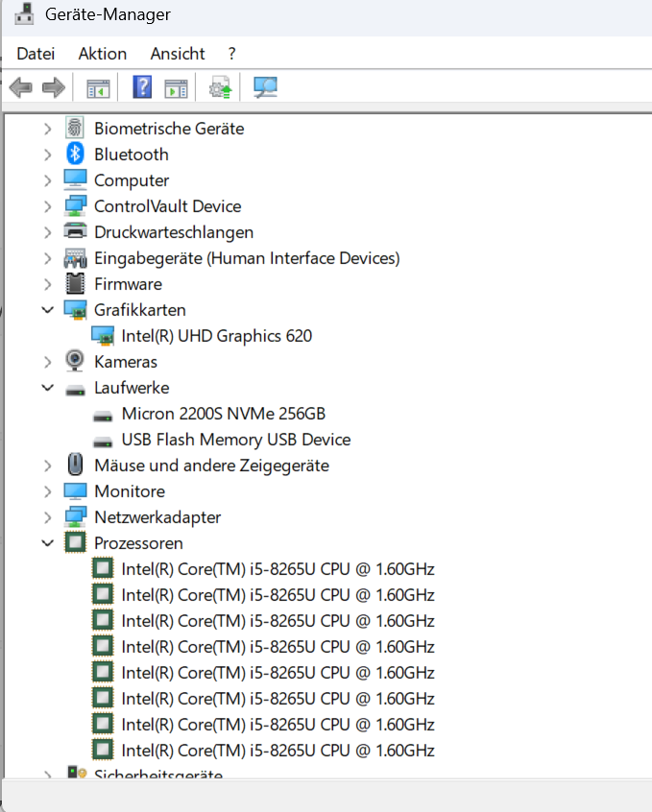The height and width of the screenshot is (812, 652).
Task: Collapse the Laufwerke node chevron
Action: [x=48, y=388]
